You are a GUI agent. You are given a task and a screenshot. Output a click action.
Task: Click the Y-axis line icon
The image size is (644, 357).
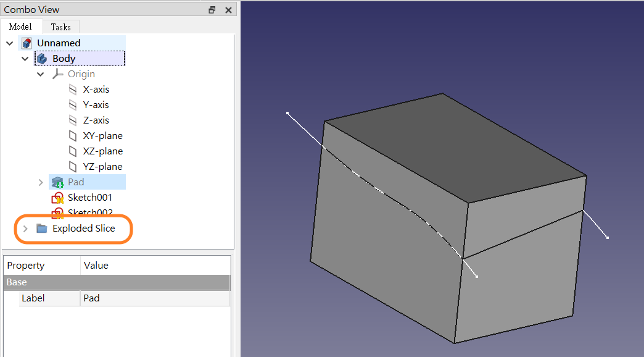pyautogui.click(x=73, y=105)
